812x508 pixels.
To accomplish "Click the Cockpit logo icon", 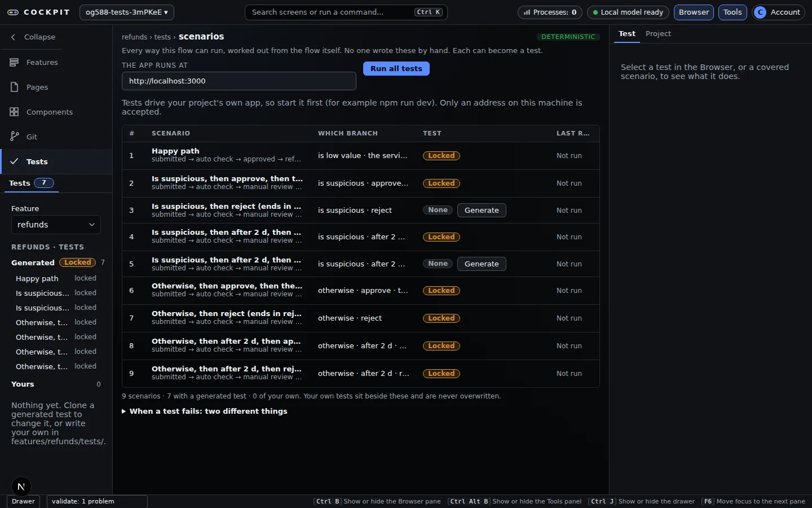I will pos(12,12).
